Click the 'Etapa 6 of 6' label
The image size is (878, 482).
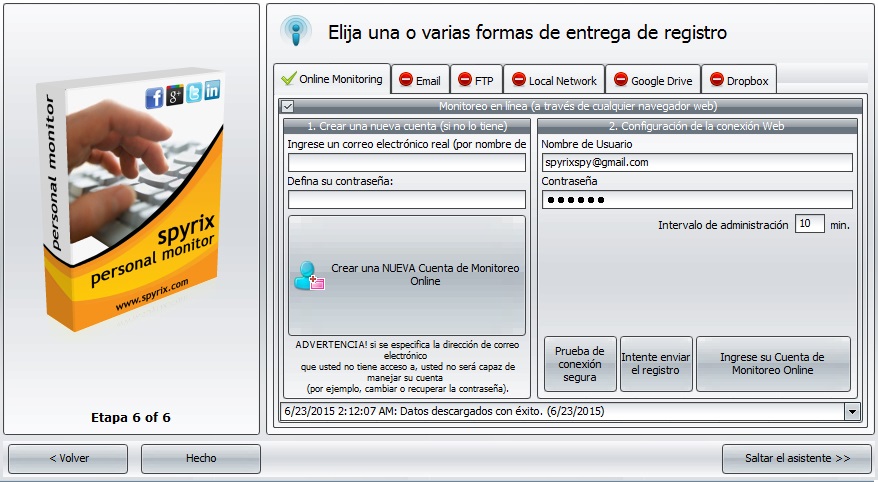[131, 418]
